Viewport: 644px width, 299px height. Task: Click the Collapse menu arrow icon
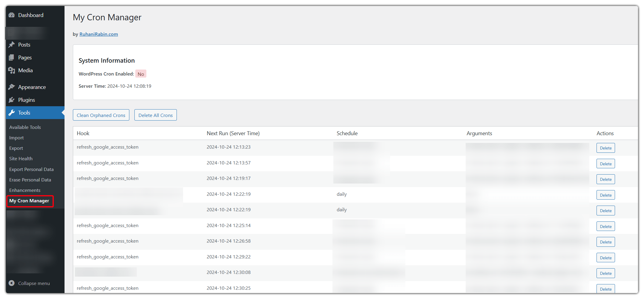coord(12,283)
